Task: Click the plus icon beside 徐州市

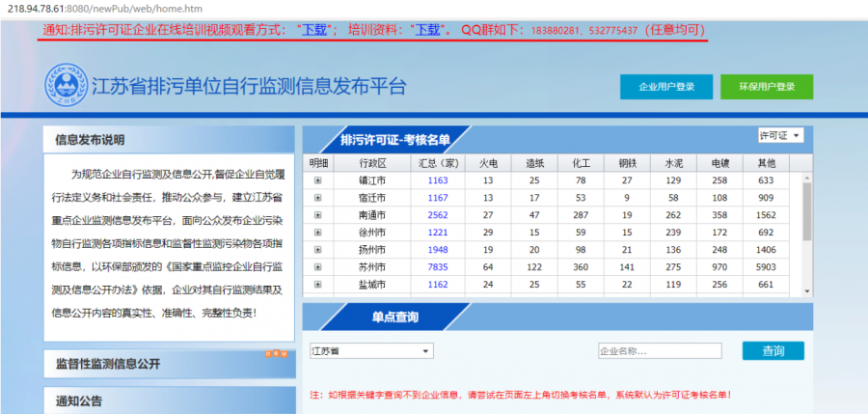Action: [317, 233]
